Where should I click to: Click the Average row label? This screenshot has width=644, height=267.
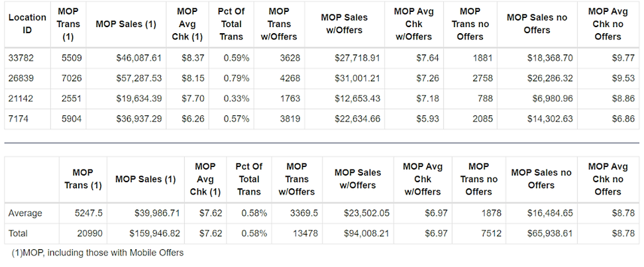25,213
